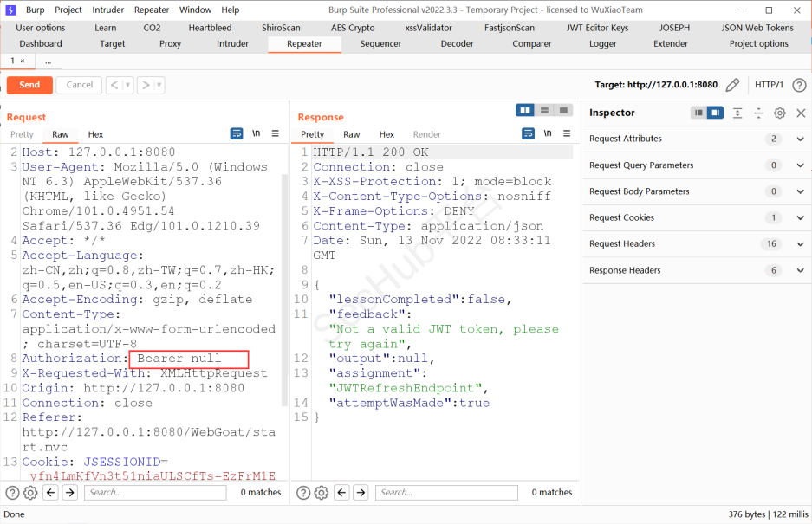Close the Inspector panel
The width and height of the screenshot is (812, 524).
point(800,113)
